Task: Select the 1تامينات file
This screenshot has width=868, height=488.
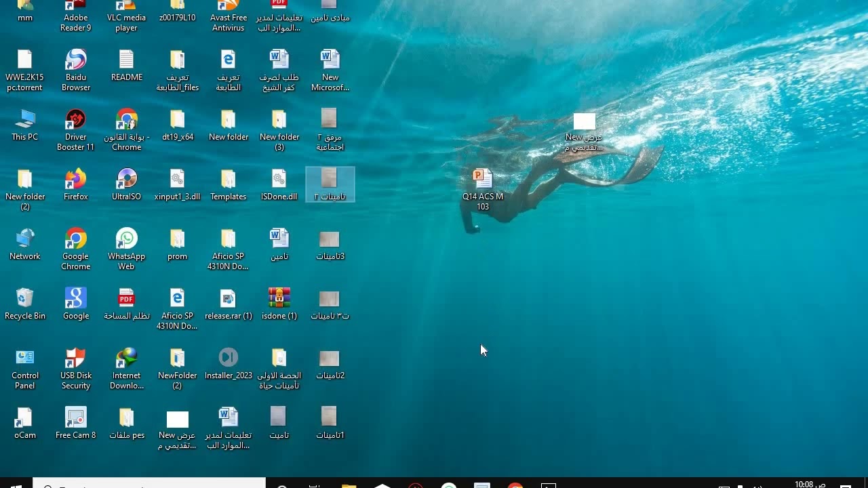Action: coord(330,424)
